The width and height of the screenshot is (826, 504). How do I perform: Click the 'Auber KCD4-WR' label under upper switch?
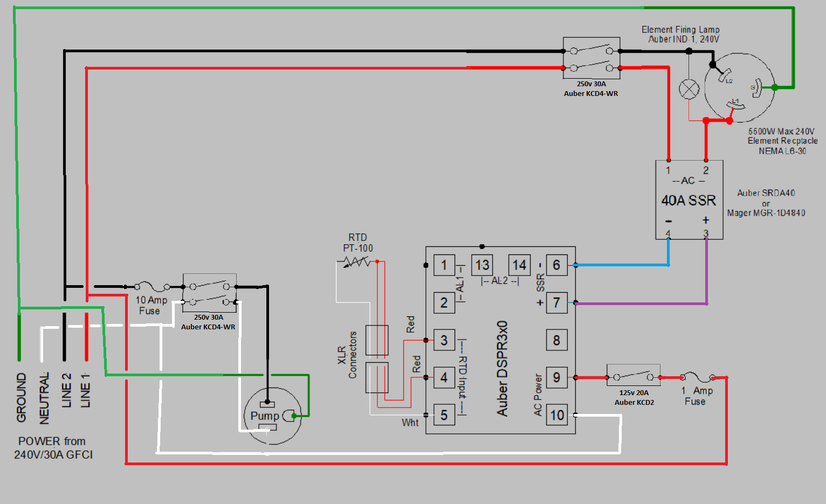coord(591,94)
